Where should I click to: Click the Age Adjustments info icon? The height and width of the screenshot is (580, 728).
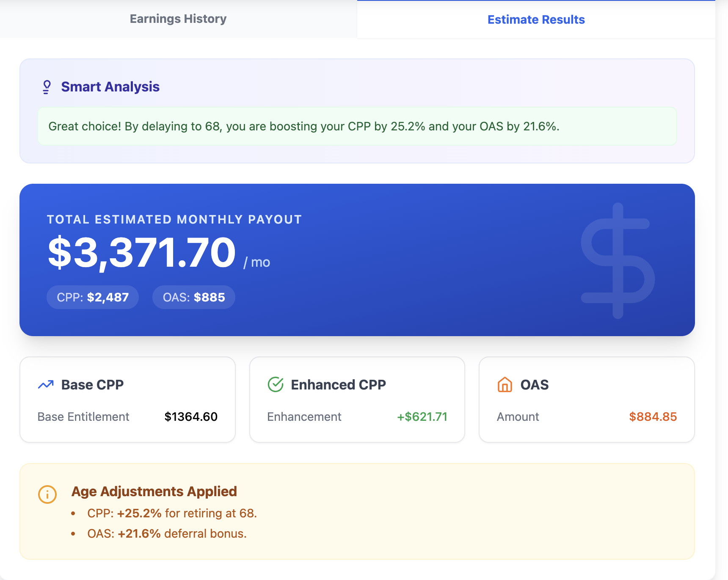[x=47, y=494]
